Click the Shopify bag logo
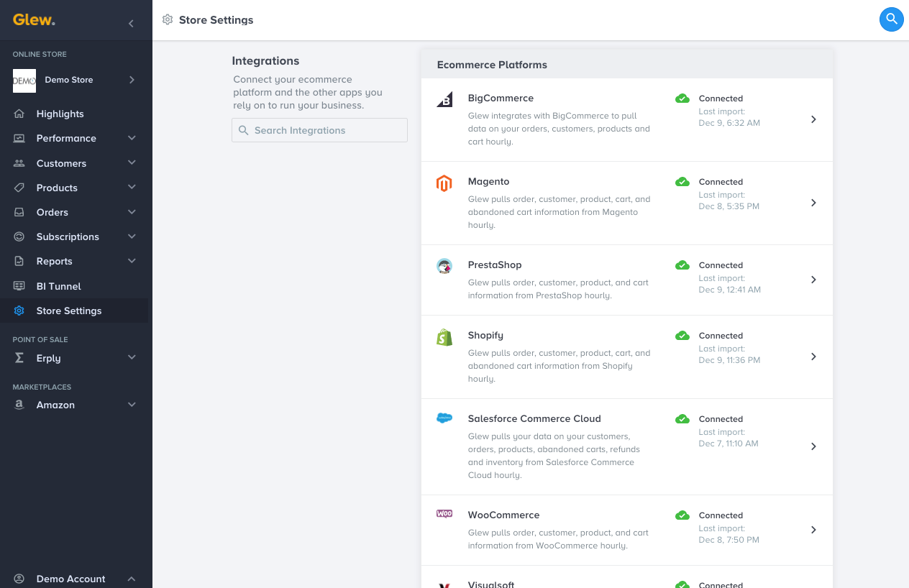909x588 pixels. [444, 337]
